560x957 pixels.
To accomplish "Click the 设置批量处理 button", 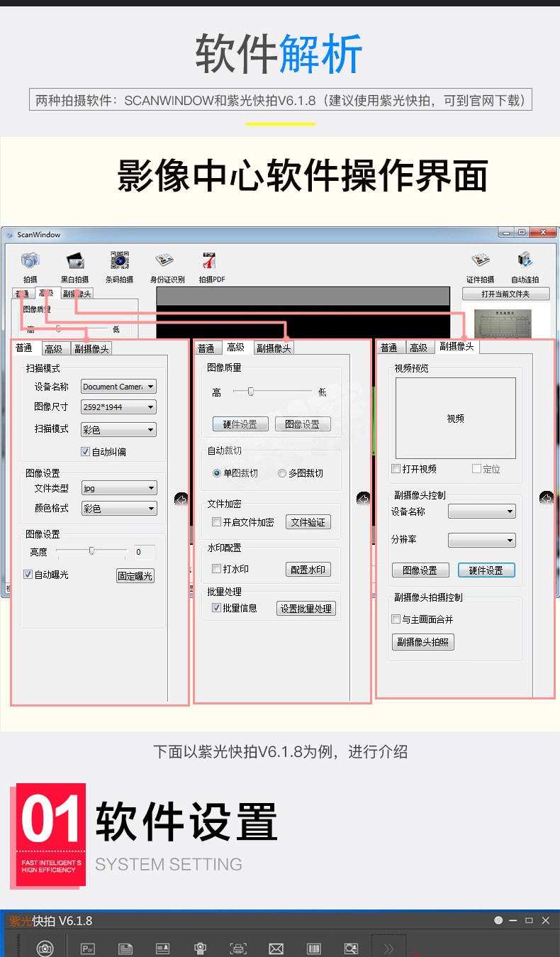I will click(306, 609).
